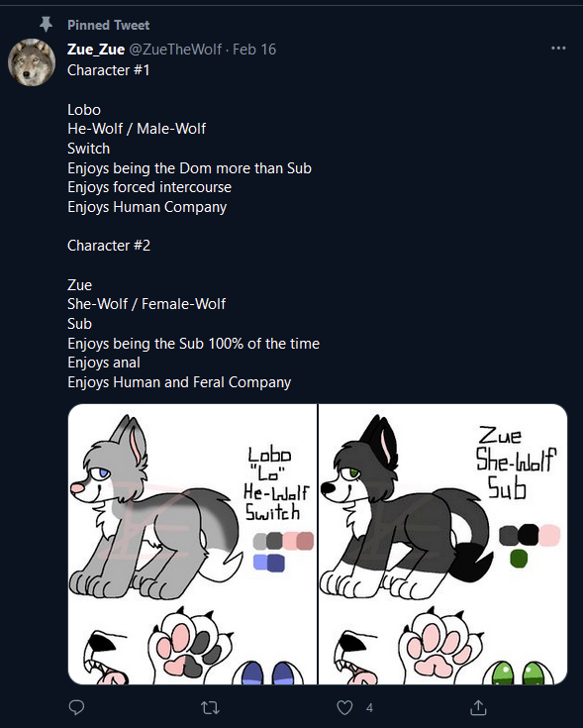Open the Zue black wolf image
The width and height of the screenshot is (583, 728).
(442, 544)
